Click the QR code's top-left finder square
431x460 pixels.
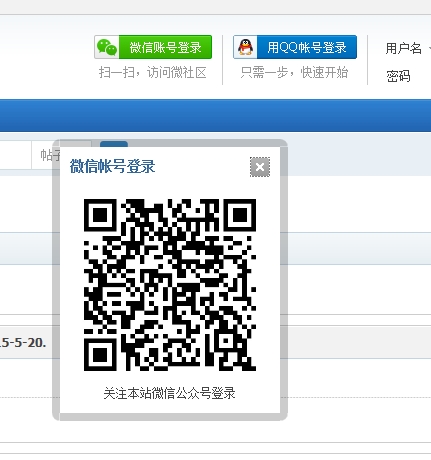coord(100,215)
